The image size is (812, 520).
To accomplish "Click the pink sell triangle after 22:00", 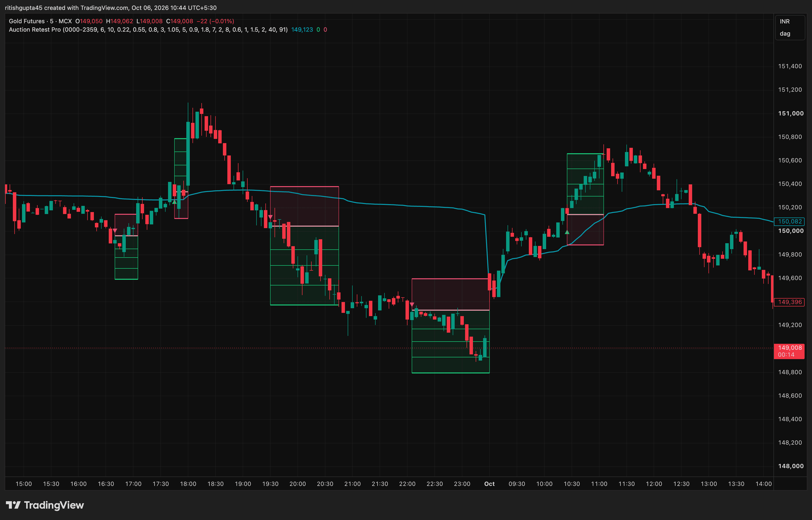I will point(412,304).
